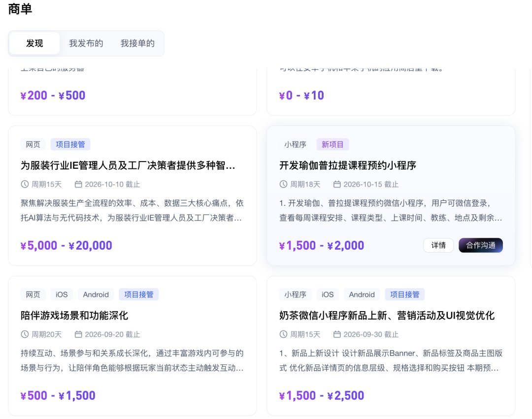Click 2026-09-20 截止 deadline text
The image size is (532, 419).
click(x=112, y=335)
